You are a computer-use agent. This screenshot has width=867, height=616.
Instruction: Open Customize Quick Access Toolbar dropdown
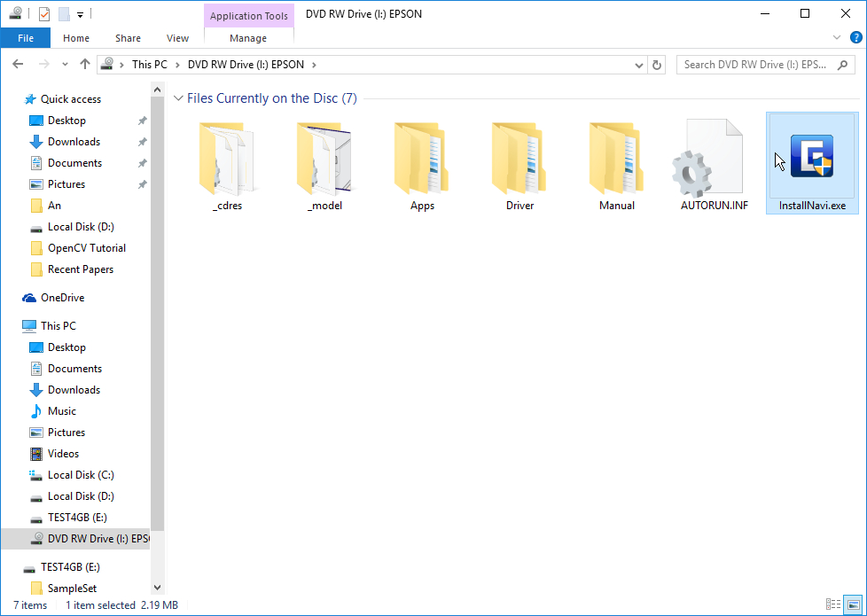point(80,15)
